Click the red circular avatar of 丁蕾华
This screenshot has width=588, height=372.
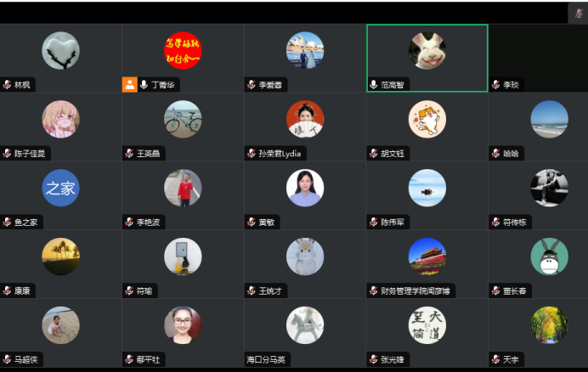tap(183, 50)
